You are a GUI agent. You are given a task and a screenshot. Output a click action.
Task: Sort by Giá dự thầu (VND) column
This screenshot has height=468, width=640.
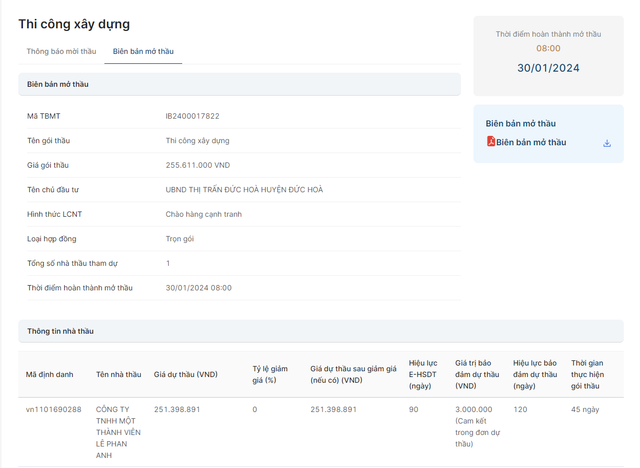pos(186,375)
